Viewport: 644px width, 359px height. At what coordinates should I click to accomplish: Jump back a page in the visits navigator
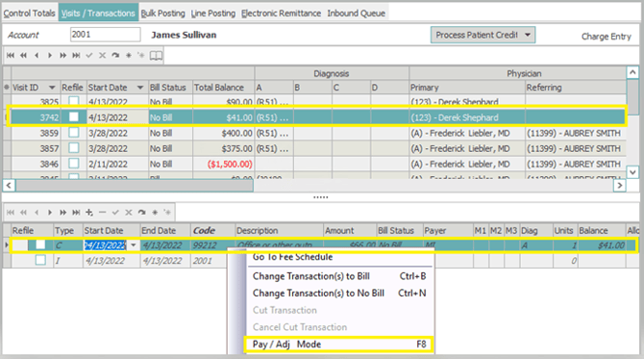(23, 55)
